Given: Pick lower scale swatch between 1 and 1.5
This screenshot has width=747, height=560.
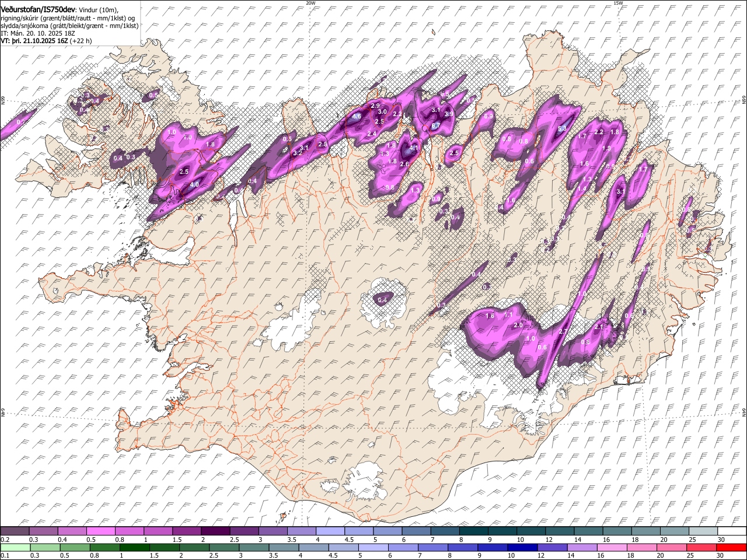Looking at the screenshot, I should pyautogui.click(x=135, y=547).
